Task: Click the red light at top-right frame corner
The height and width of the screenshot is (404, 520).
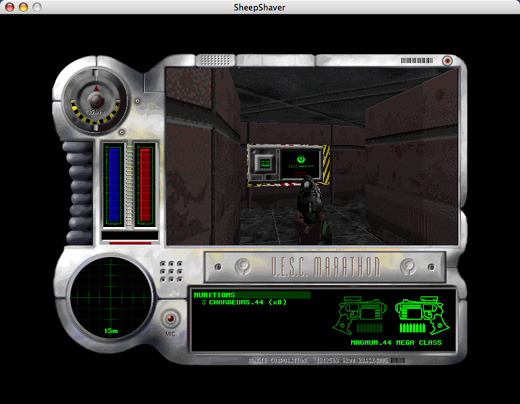Action: point(447,61)
